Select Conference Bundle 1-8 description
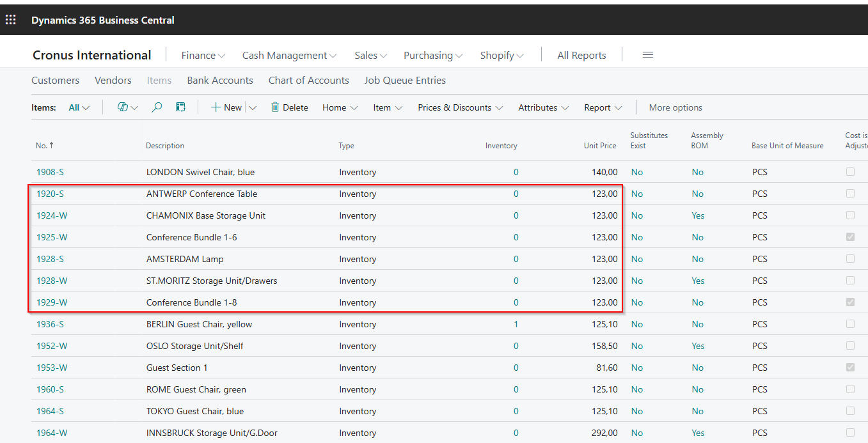Screen dimensions: 868x443 coord(192,302)
